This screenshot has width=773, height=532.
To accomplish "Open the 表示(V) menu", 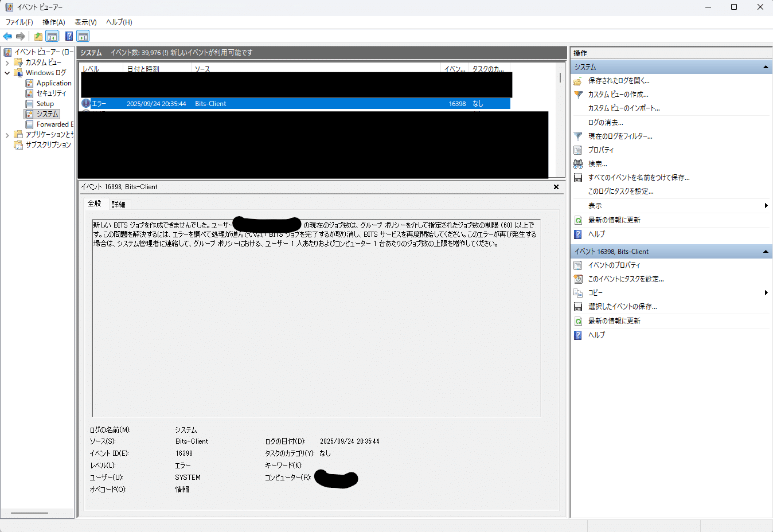I will (x=84, y=22).
